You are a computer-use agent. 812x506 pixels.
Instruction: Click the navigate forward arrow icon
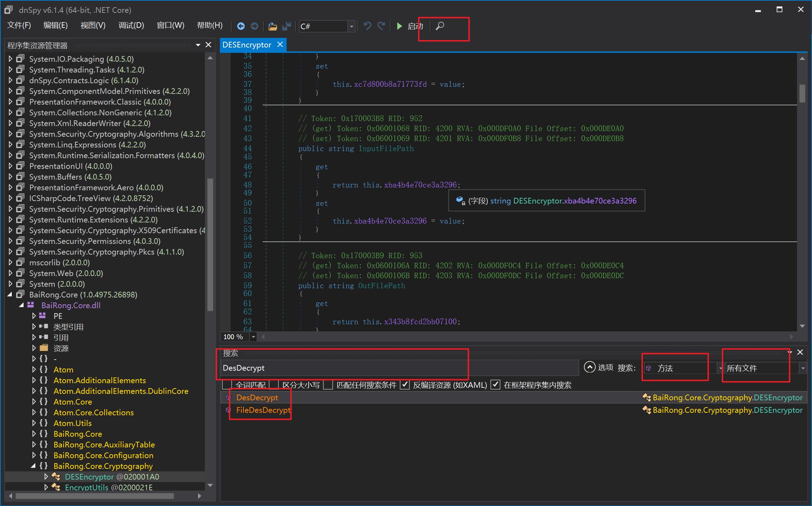(254, 26)
